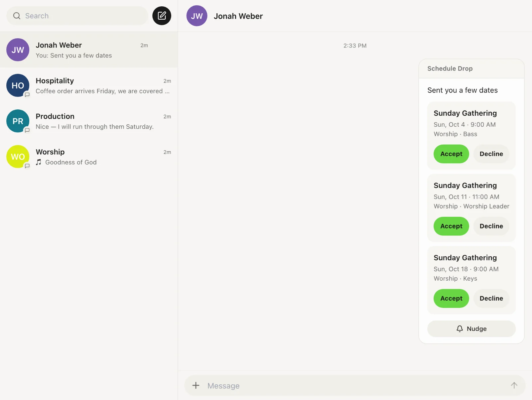Viewport: 532px width, 400px height.
Task: Click the 'Worship · Bass' role text
Action: pyautogui.click(x=455, y=134)
